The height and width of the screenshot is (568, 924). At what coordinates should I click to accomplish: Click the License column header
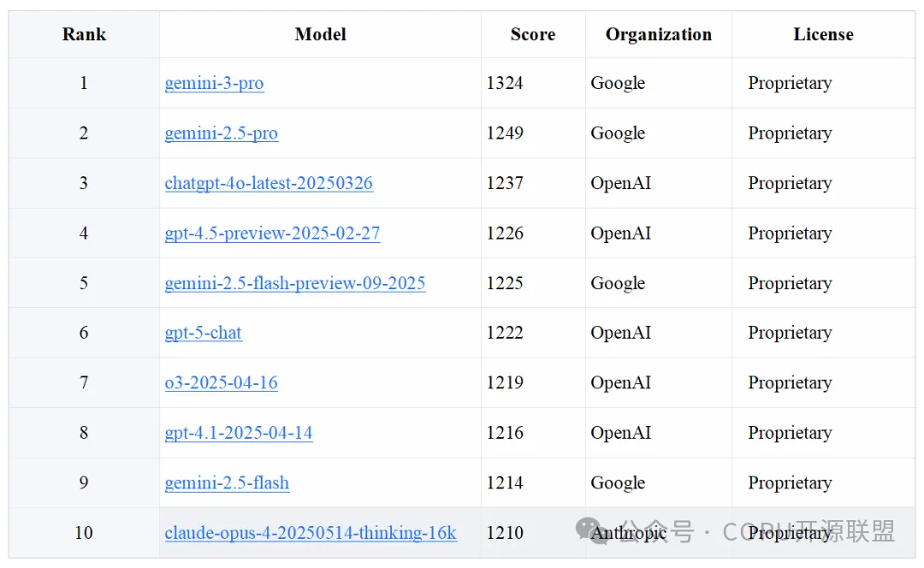(x=822, y=35)
